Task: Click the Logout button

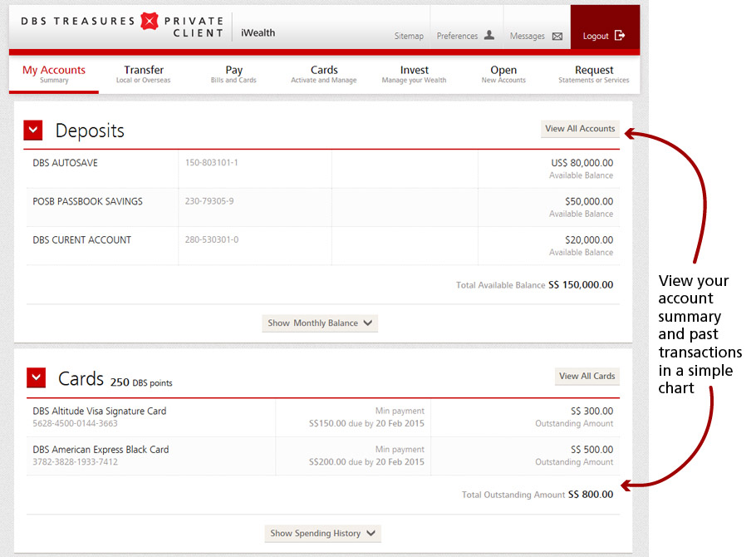Action: (x=605, y=27)
